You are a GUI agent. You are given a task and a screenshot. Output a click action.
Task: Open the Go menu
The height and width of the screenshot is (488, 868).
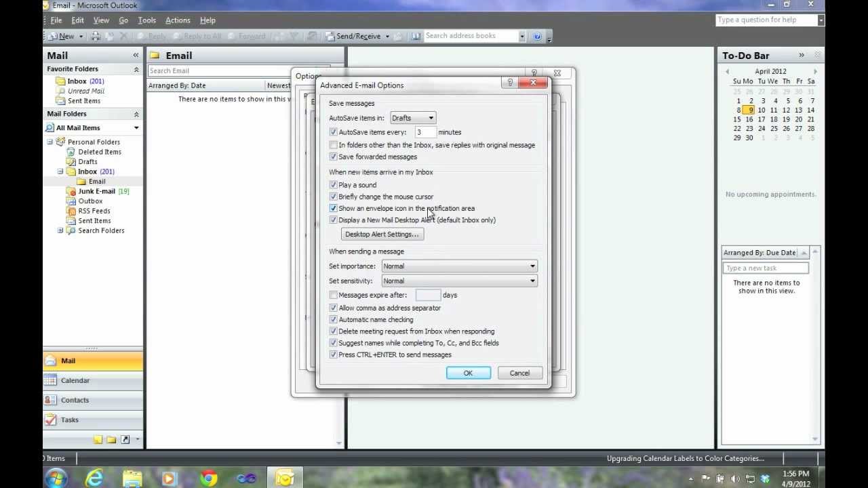[123, 20]
